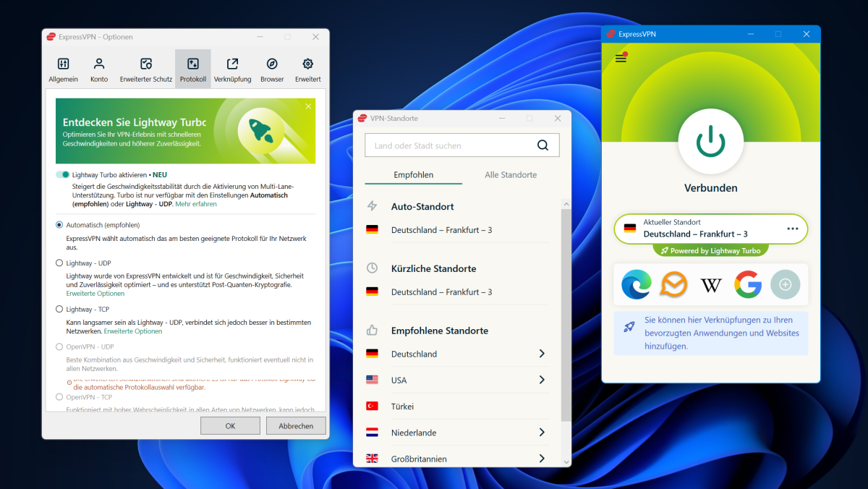Toggle Lightway Turbo aktivieren switch
The width and height of the screenshot is (868, 489).
coord(63,174)
